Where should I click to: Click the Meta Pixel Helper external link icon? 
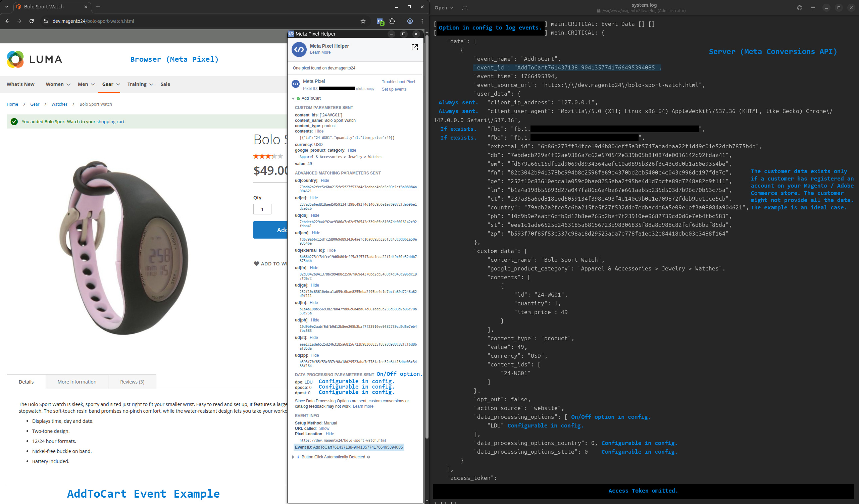[x=414, y=47]
